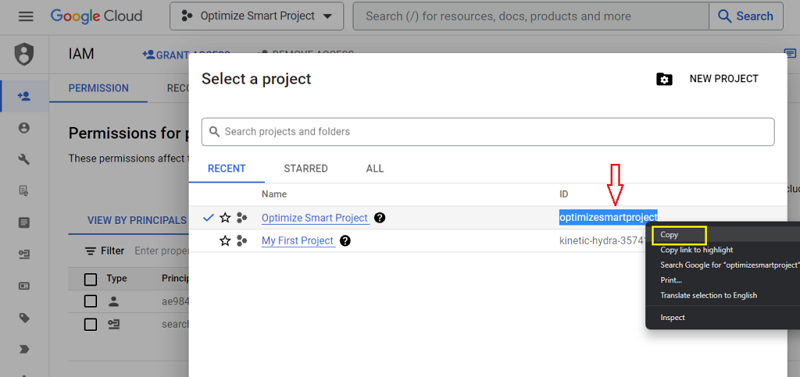
Task: Click the NEW PROJECT button
Action: click(723, 79)
